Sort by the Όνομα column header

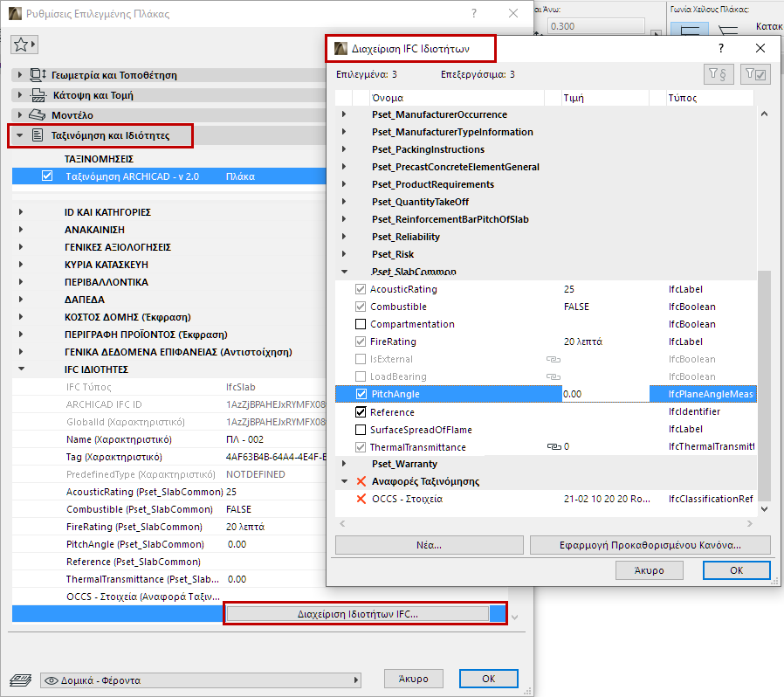(x=457, y=98)
